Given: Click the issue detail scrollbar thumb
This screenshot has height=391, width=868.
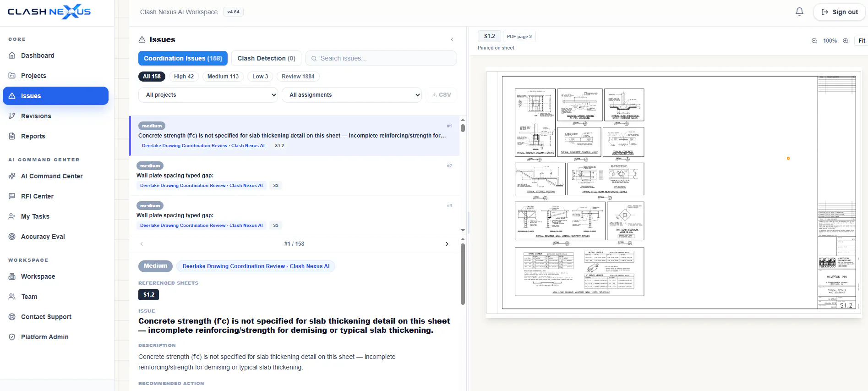Looking at the screenshot, I should [463, 274].
